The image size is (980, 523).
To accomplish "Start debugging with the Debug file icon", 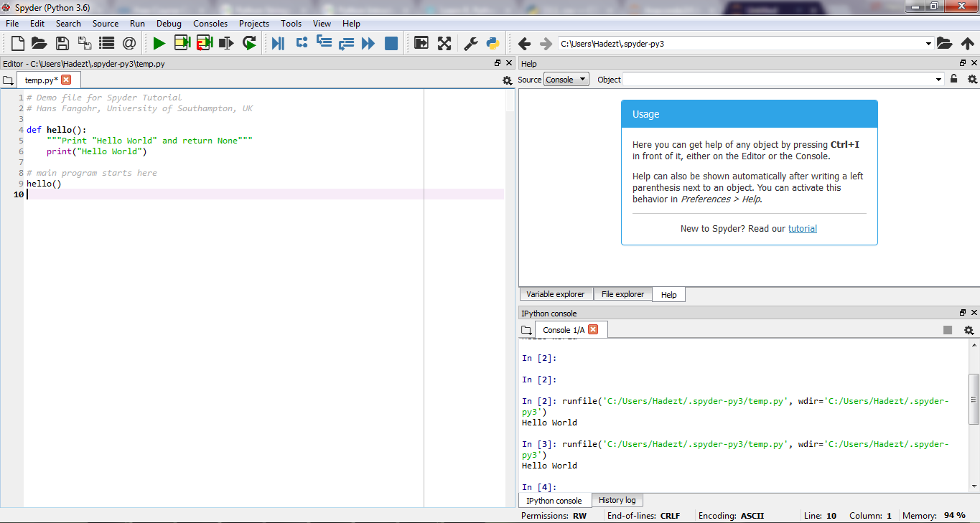I will (x=277, y=43).
